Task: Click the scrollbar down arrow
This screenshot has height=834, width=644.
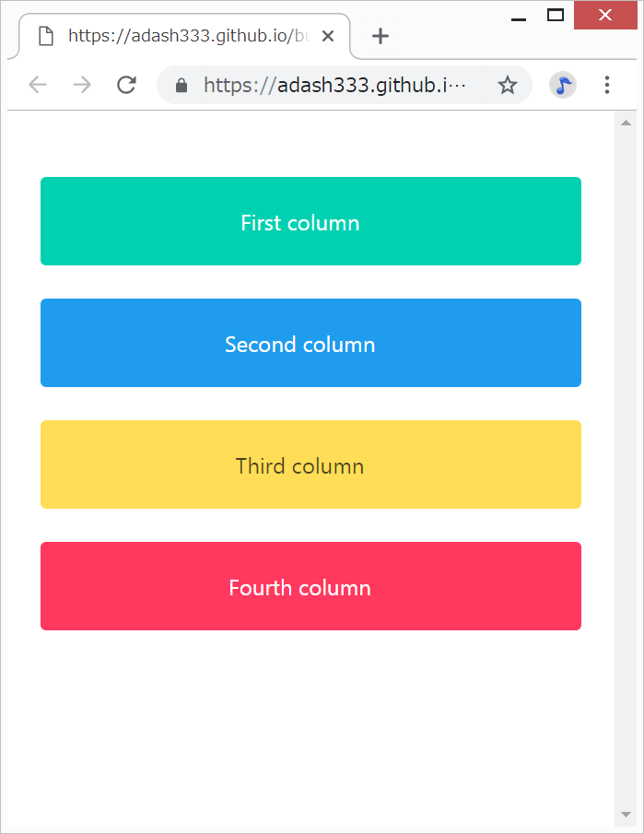Action: coord(626,815)
